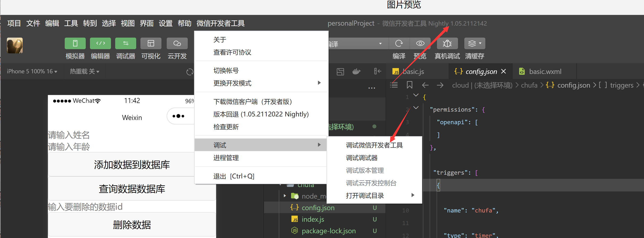644x238 pixels.
Task: Open the 视图 menu
Action: (x=128, y=23)
